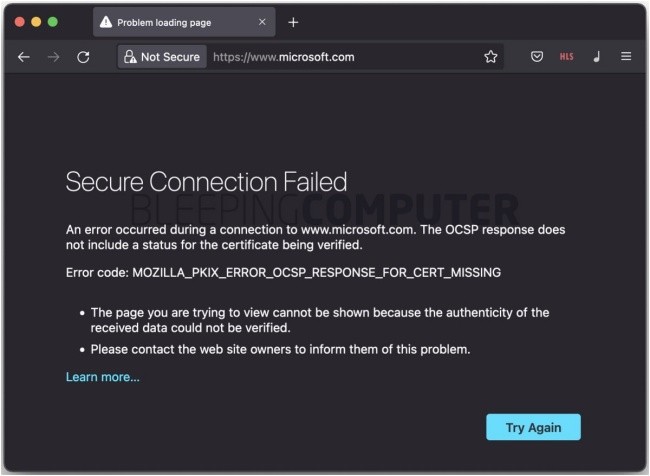The height and width of the screenshot is (476, 650).
Task: Close the Problem loading page tab
Action: point(263,22)
